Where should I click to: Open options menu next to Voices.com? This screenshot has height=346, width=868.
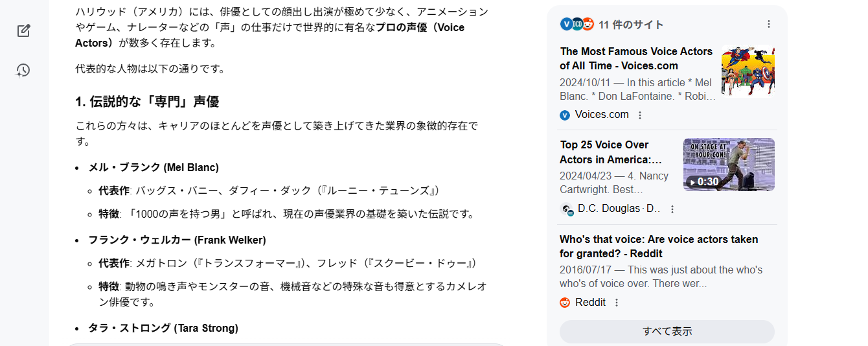[640, 115]
